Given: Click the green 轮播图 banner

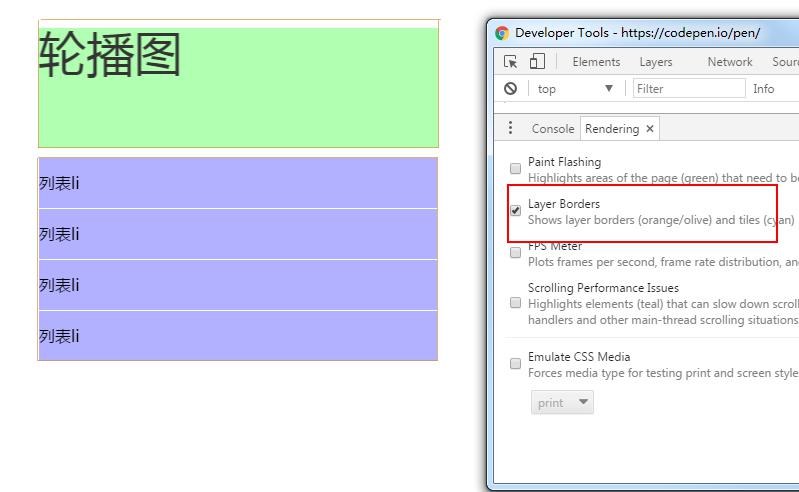Looking at the screenshot, I should pyautogui.click(x=238, y=87).
